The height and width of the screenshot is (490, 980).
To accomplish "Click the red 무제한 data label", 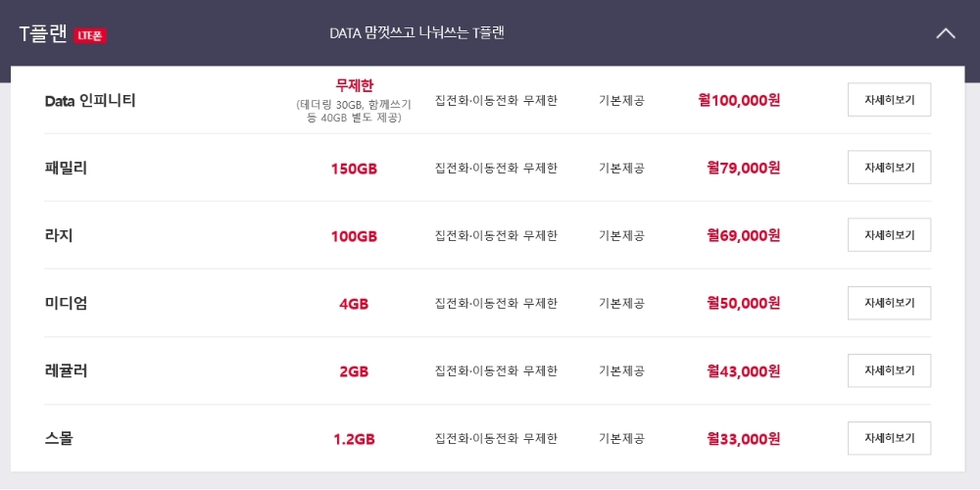I will [x=355, y=85].
